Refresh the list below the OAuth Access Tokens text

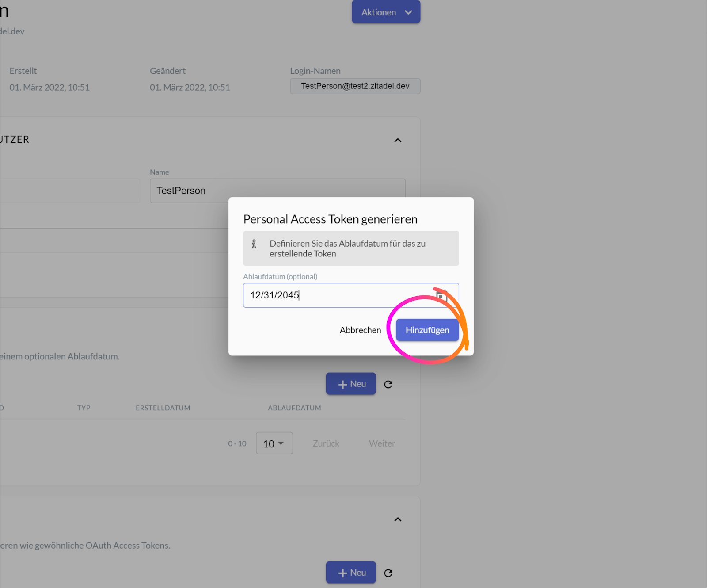[x=388, y=573]
